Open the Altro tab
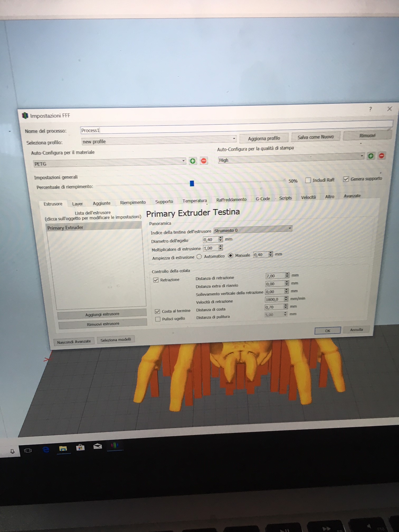This screenshot has width=399, height=532. tap(330, 197)
